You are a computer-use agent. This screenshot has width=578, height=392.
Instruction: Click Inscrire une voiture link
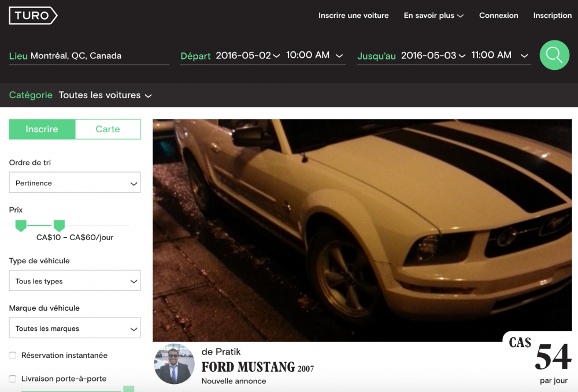point(353,16)
